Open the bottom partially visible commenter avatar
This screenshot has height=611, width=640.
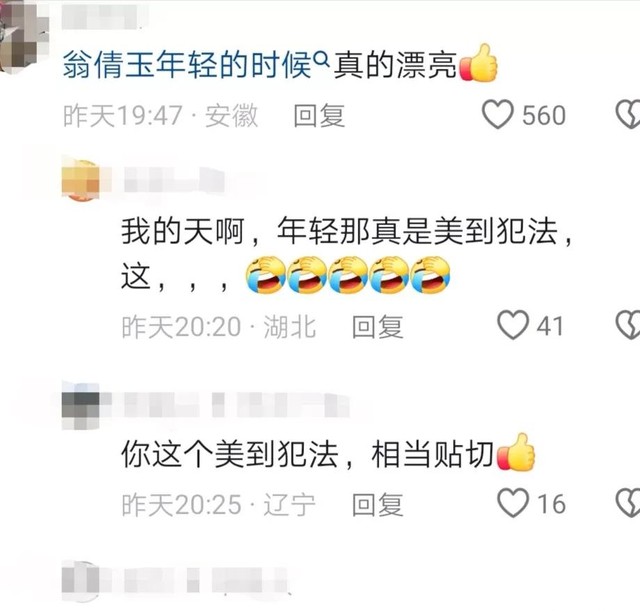81,582
